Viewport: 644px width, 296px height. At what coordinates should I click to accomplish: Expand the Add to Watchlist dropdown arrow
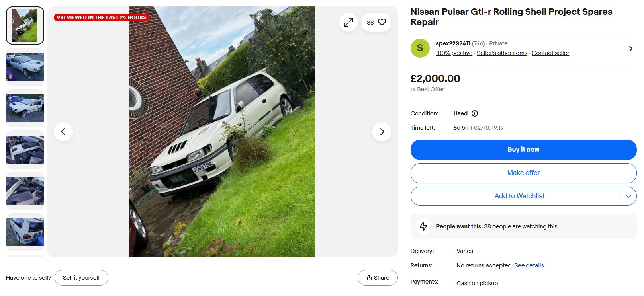pyautogui.click(x=628, y=196)
